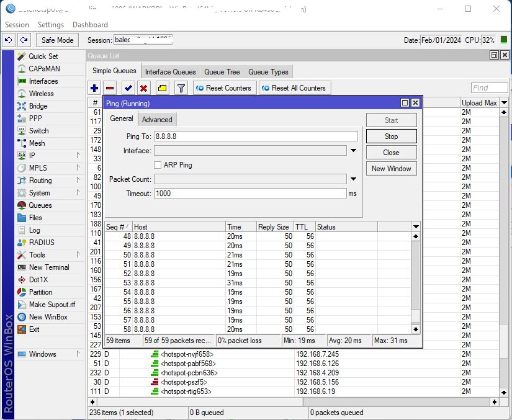The height and width of the screenshot is (420, 512).
Task: Open ping in a New Window
Action: 391,169
